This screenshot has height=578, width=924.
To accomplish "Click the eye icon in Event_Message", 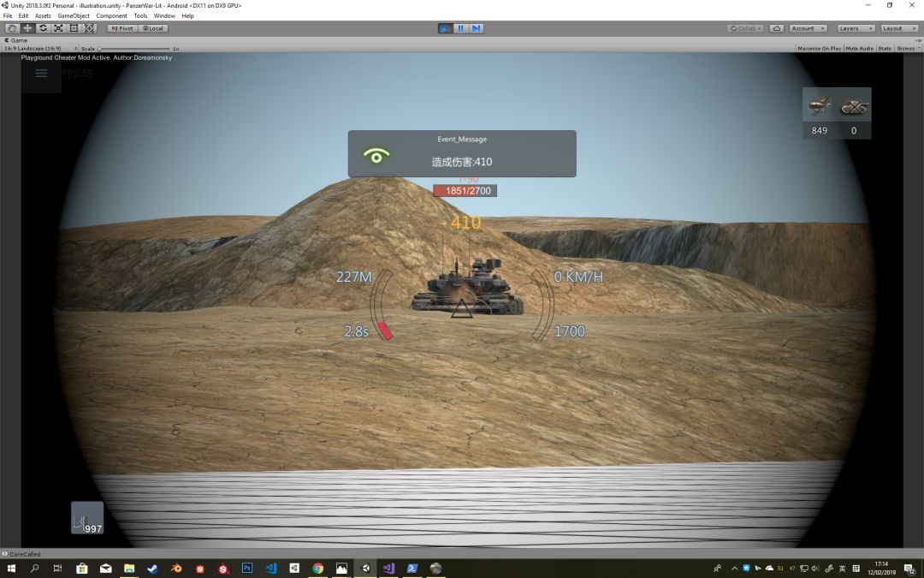I will pyautogui.click(x=376, y=156).
